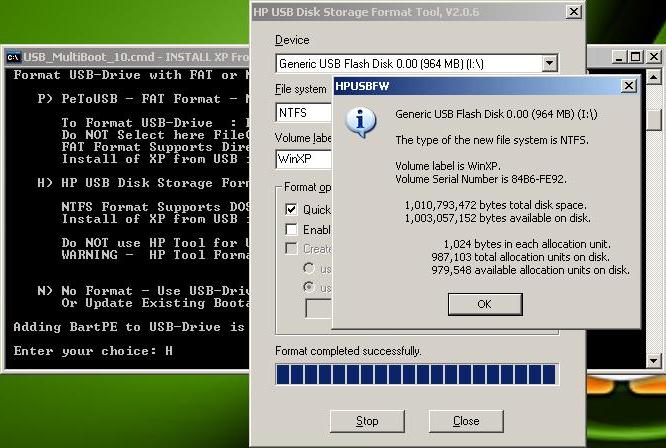This screenshot has height=448, width=666.
Task: Click the command window scroll down arrow
Action: (x=653, y=361)
